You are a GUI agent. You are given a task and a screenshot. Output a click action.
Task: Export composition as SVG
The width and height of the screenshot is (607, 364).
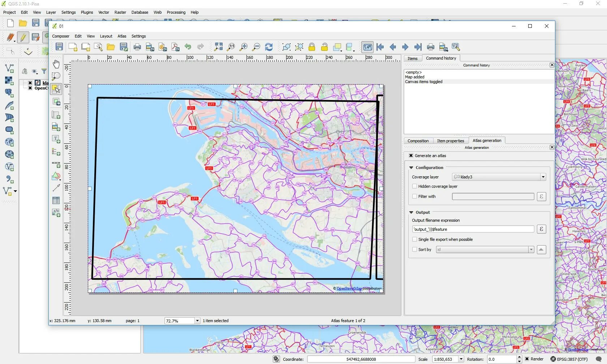pyautogui.click(x=163, y=47)
